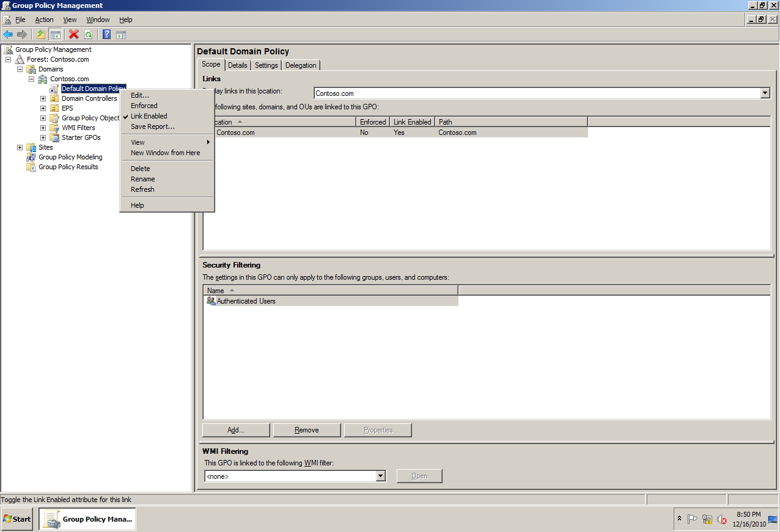Toggle Enforced in the context menu
This screenshot has height=532, width=780.
(x=144, y=105)
